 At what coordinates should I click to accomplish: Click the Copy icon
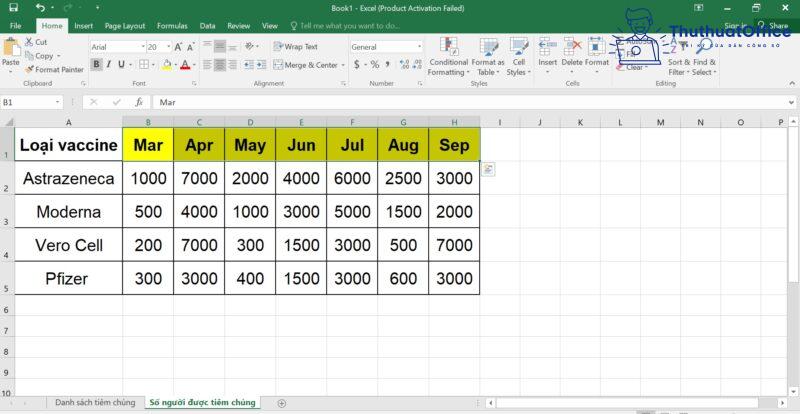pos(29,56)
